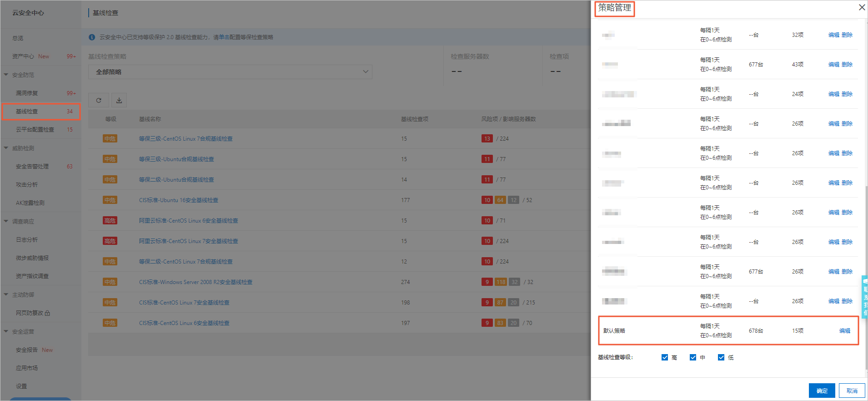Click 删除 in the 24项 policy row
868x401 pixels.
coord(847,94)
